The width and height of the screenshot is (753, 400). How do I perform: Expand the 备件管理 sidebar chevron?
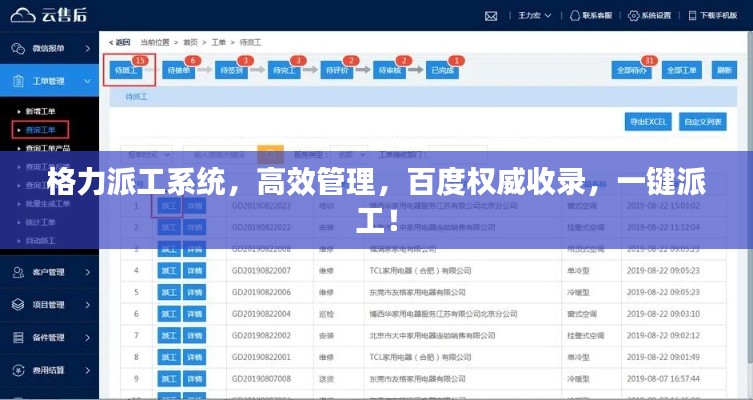click(88, 338)
